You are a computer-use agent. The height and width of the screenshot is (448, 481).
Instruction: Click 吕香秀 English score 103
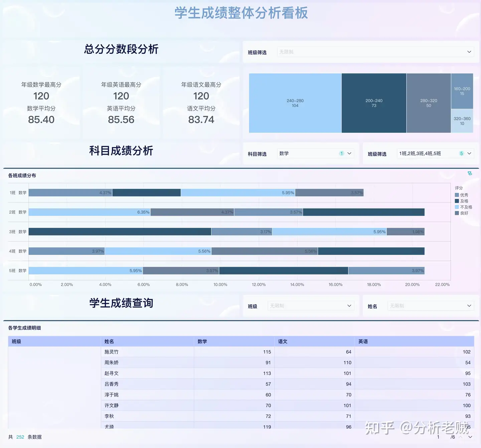pyautogui.click(x=467, y=384)
